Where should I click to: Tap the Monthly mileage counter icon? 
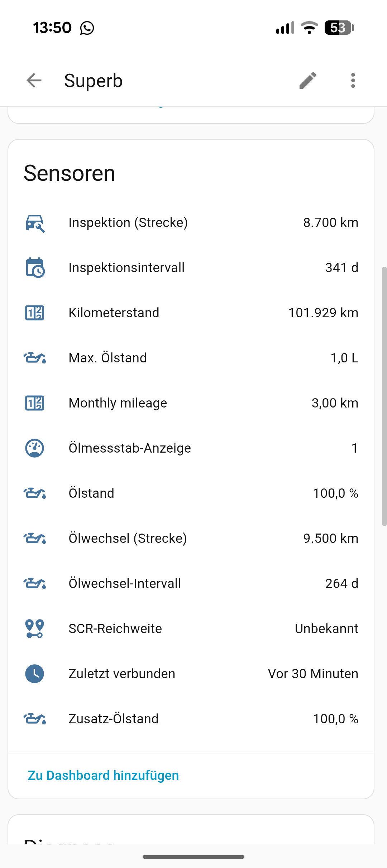pyautogui.click(x=35, y=403)
